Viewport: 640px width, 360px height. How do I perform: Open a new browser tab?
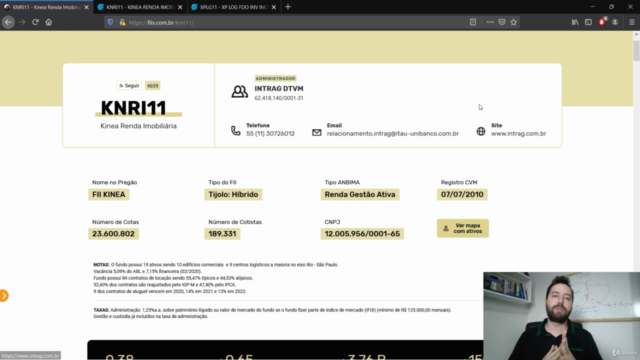click(x=288, y=7)
